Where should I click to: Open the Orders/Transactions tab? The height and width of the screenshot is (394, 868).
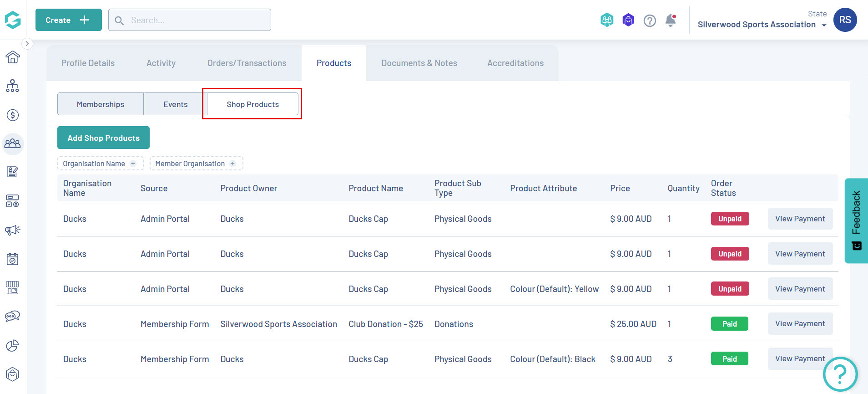tap(247, 63)
